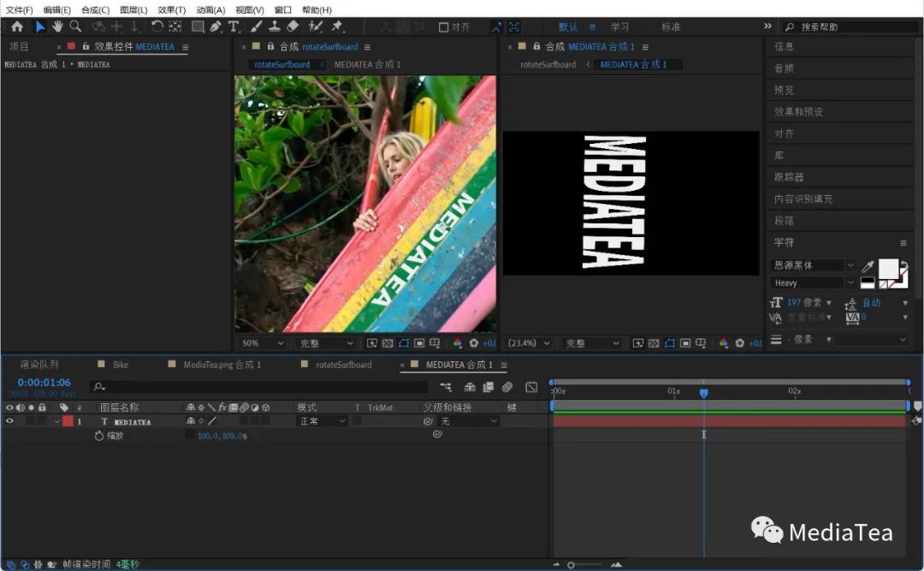Viewport: 924px width, 571px height.
Task: Open the 合成(C) menu
Action: pyautogui.click(x=96, y=10)
